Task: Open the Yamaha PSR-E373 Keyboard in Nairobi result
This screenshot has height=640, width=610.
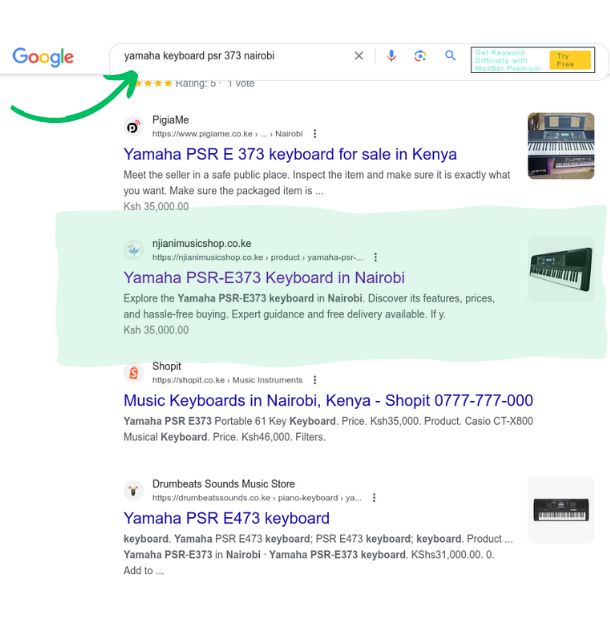Action: tap(264, 278)
